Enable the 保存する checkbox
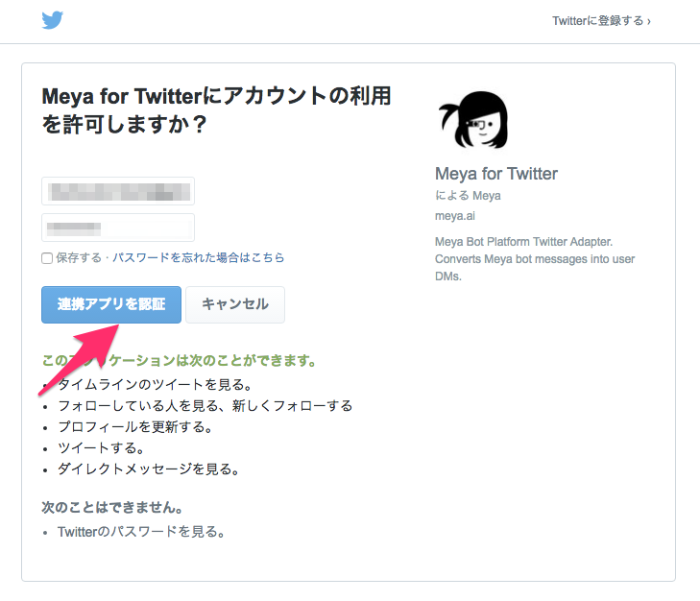Image resolution: width=700 pixels, height=601 pixels. (47, 258)
